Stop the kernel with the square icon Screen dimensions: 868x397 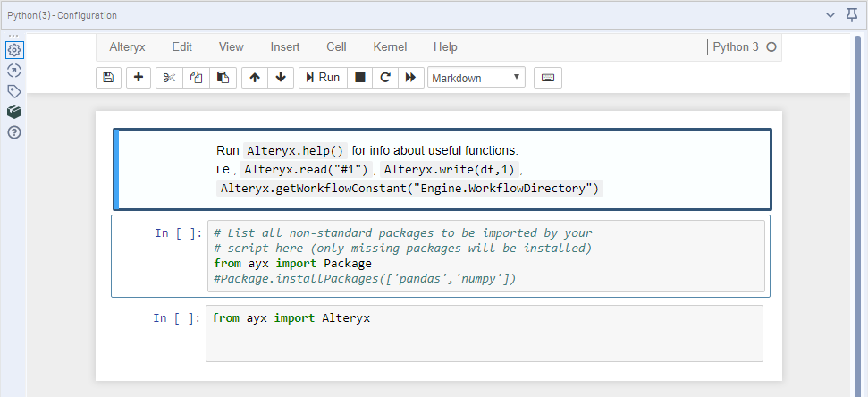click(x=359, y=78)
